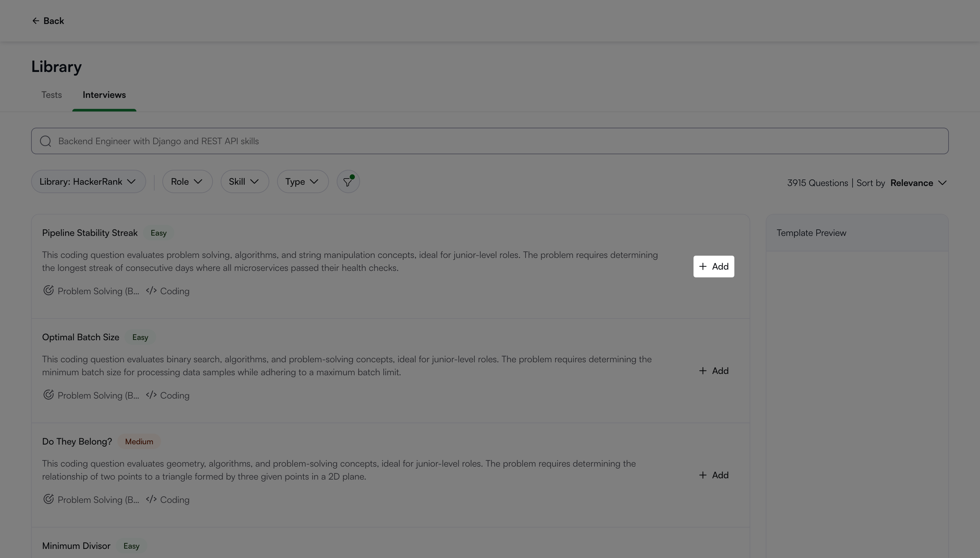Open the Minimum Divisor question title
The image size is (980, 558).
point(76,546)
